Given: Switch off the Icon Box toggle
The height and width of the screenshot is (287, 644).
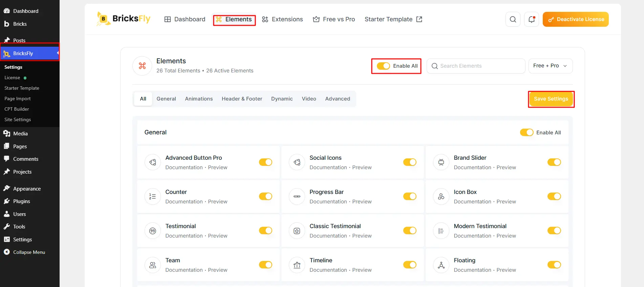Looking at the screenshot, I should click(554, 196).
